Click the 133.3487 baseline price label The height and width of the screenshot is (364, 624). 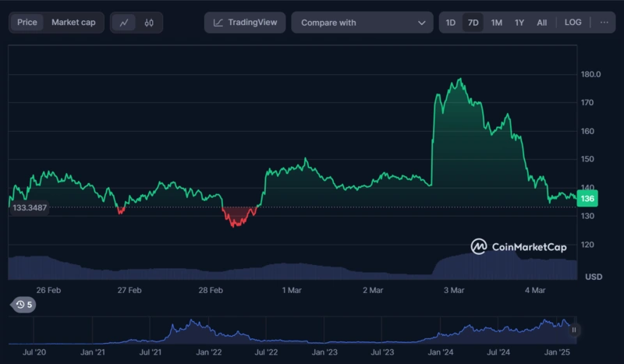point(30,207)
